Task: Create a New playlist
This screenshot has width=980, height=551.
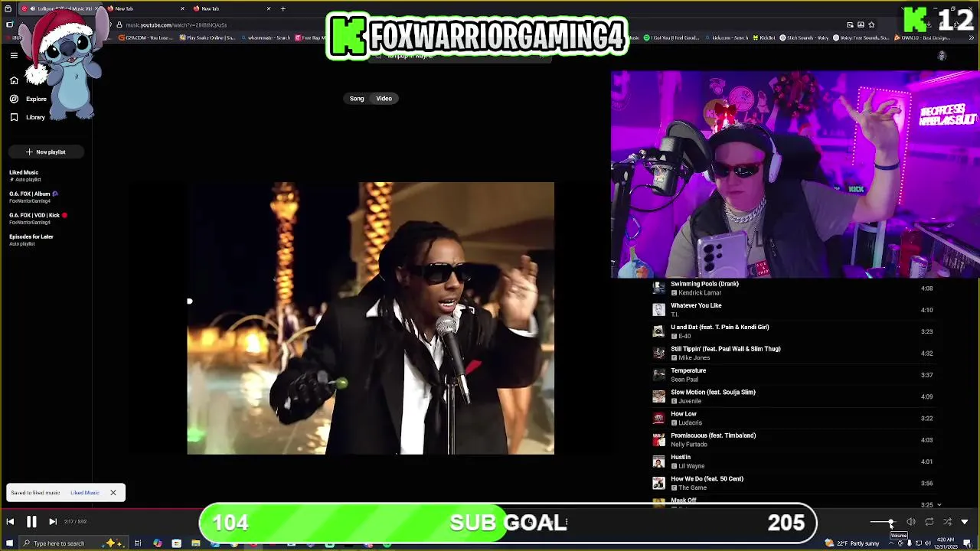Action: tap(45, 152)
